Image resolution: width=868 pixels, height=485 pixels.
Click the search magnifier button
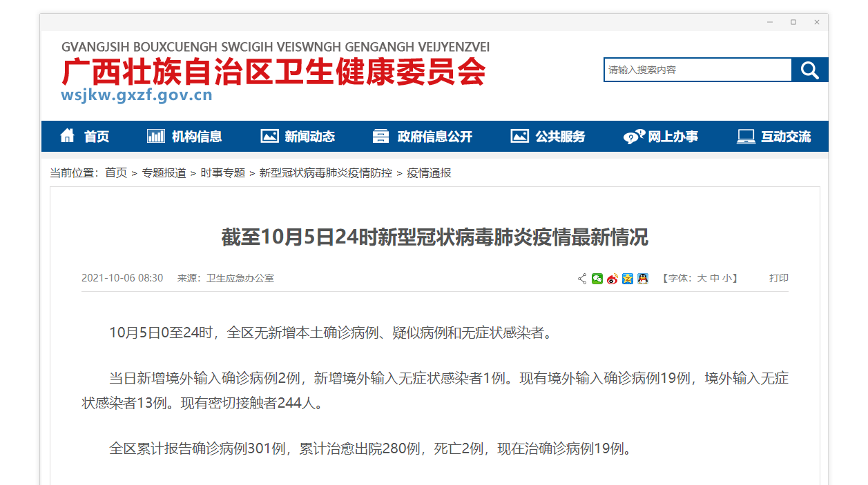(x=809, y=70)
